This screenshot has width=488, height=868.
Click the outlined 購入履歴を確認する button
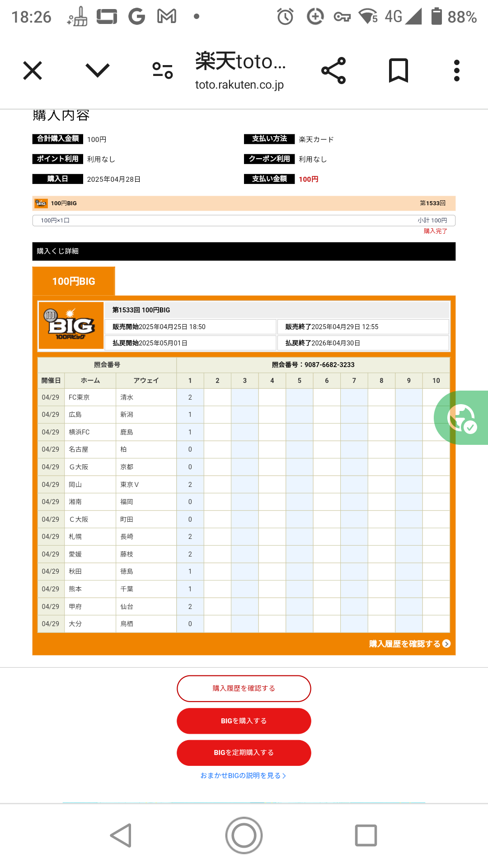pos(244,689)
